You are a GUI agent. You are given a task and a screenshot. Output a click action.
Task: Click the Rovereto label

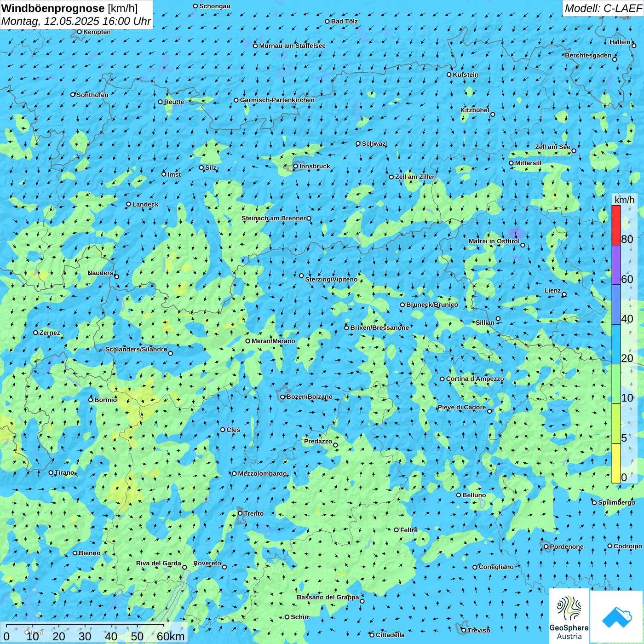[x=207, y=563]
